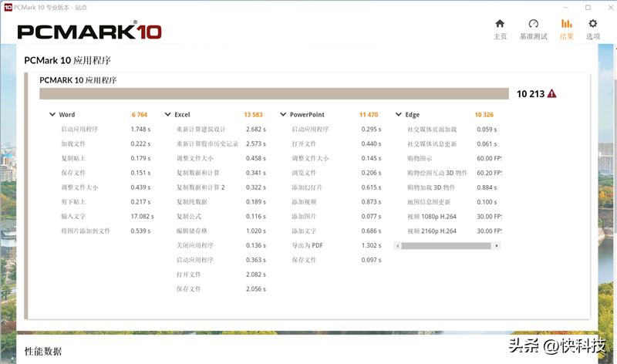Collapse the PowerPoint results group
The height and width of the screenshot is (364, 617).
[283, 114]
